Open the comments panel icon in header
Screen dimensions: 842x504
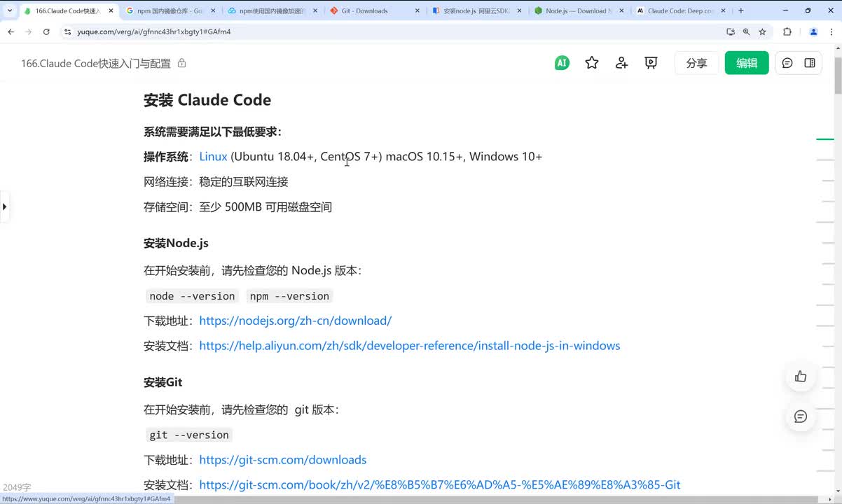[x=787, y=63]
